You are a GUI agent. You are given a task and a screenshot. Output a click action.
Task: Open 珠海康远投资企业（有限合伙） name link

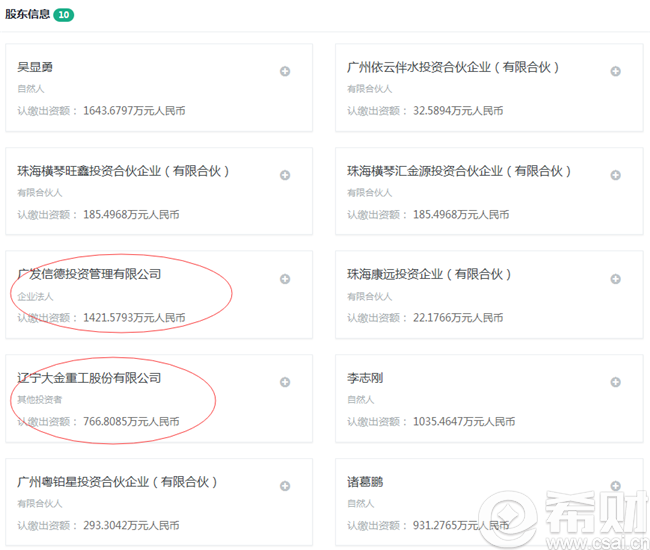click(x=429, y=274)
